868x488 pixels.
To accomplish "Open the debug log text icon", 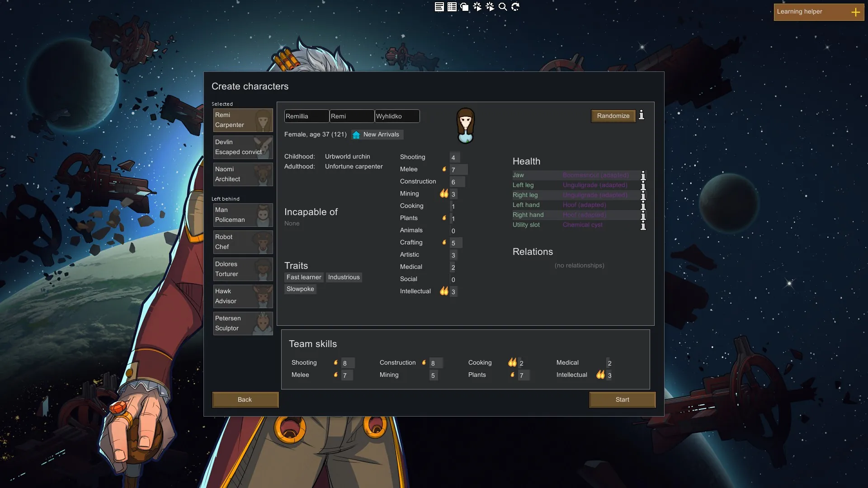I will coord(439,7).
